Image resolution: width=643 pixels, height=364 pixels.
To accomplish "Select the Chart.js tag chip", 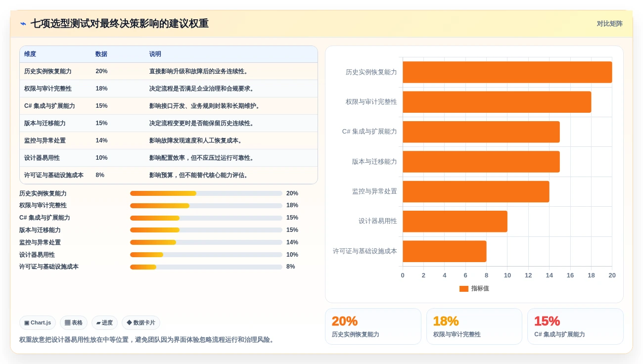I will [x=38, y=323].
